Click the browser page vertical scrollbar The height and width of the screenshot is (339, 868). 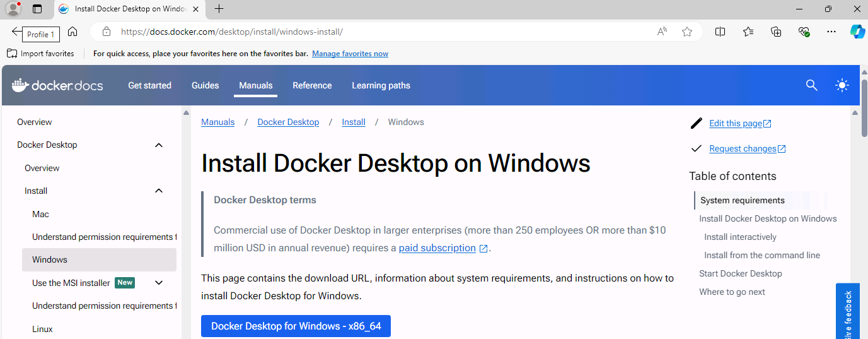[864, 107]
